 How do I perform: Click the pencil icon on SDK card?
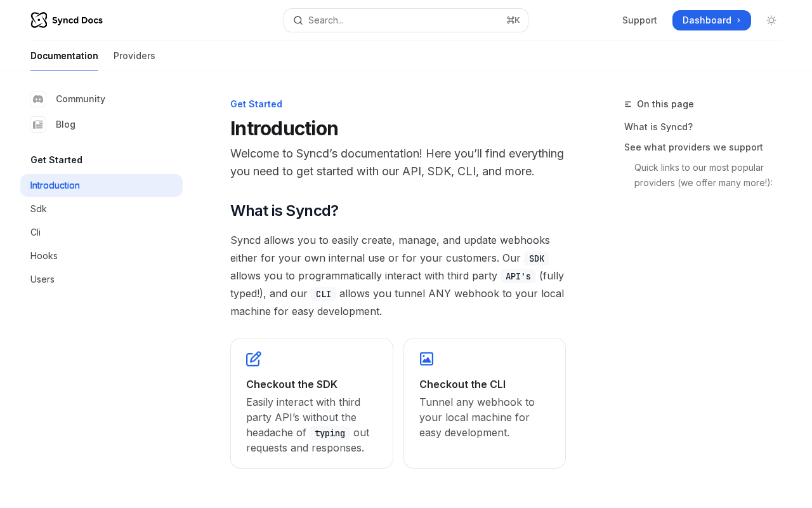coord(254,359)
